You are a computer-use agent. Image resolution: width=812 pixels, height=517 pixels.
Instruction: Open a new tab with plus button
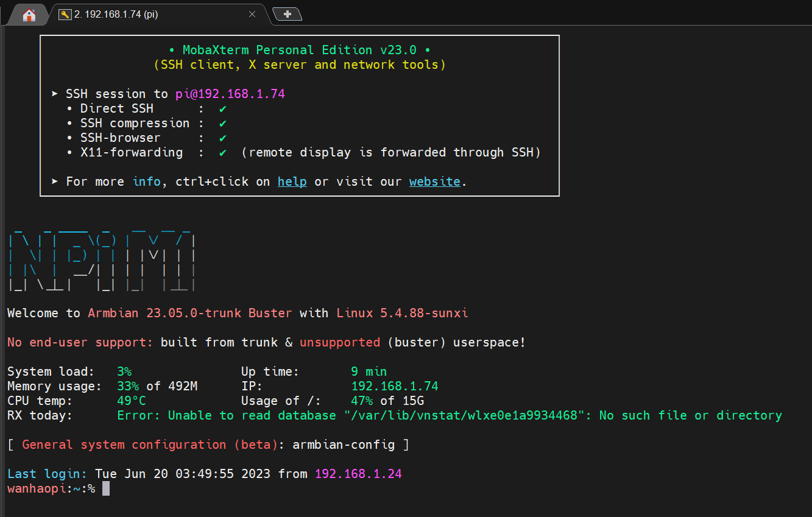coord(288,14)
